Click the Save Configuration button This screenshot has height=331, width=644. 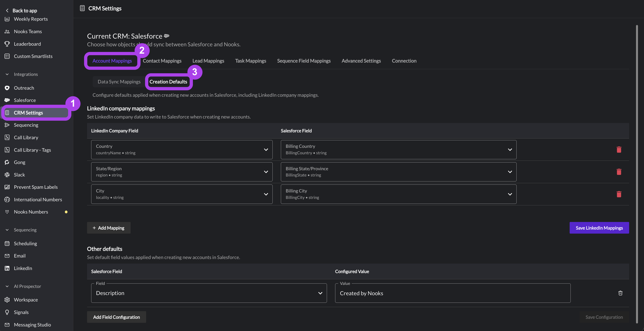[x=604, y=317]
